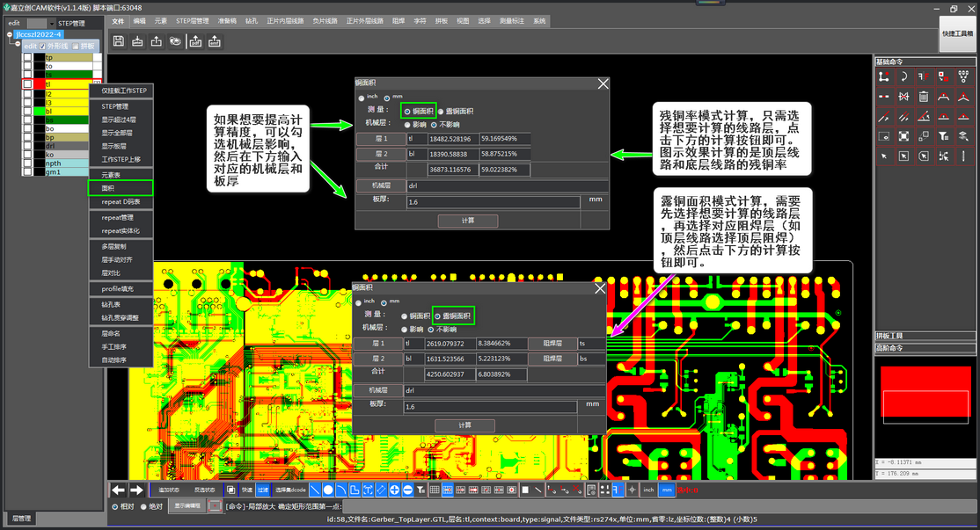Select 露铜面积 in the upper dialog
Image resolution: width=980 pixels, height=530 pixels.
pos(441,111)
